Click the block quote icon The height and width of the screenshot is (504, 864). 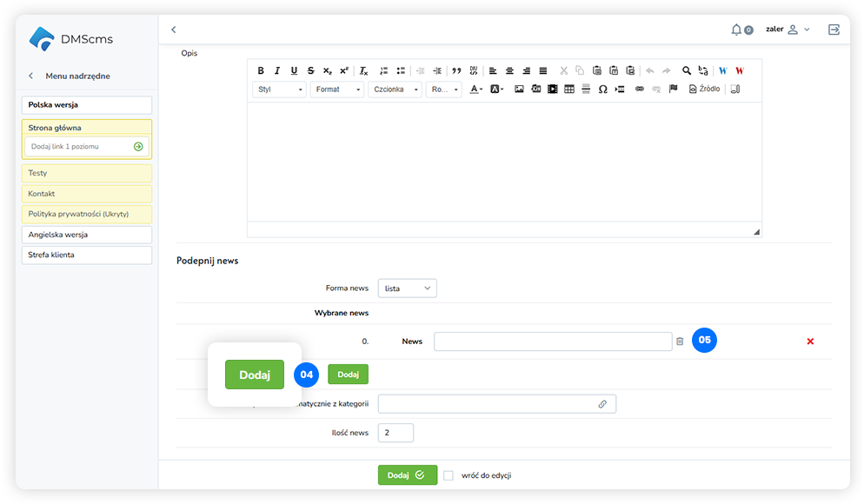456,71
